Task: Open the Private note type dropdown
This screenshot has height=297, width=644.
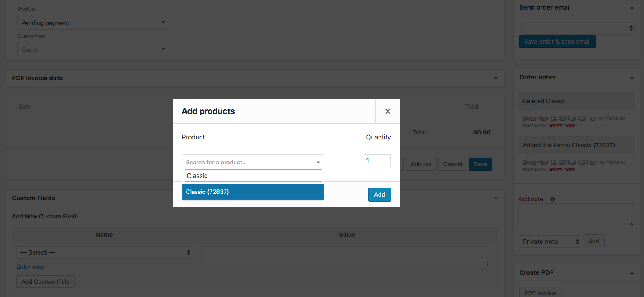Action: tap(550, 242)
